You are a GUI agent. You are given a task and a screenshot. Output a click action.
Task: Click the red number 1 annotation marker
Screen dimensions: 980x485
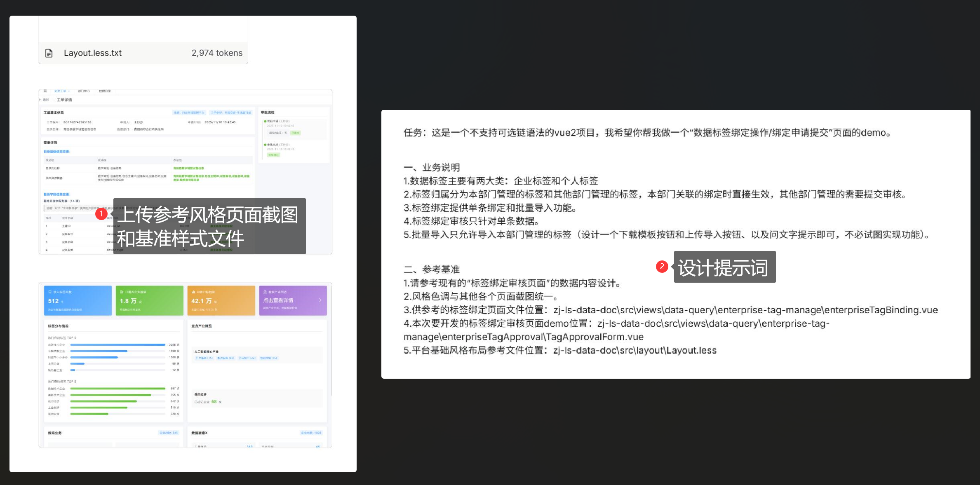tap(101, 214)
